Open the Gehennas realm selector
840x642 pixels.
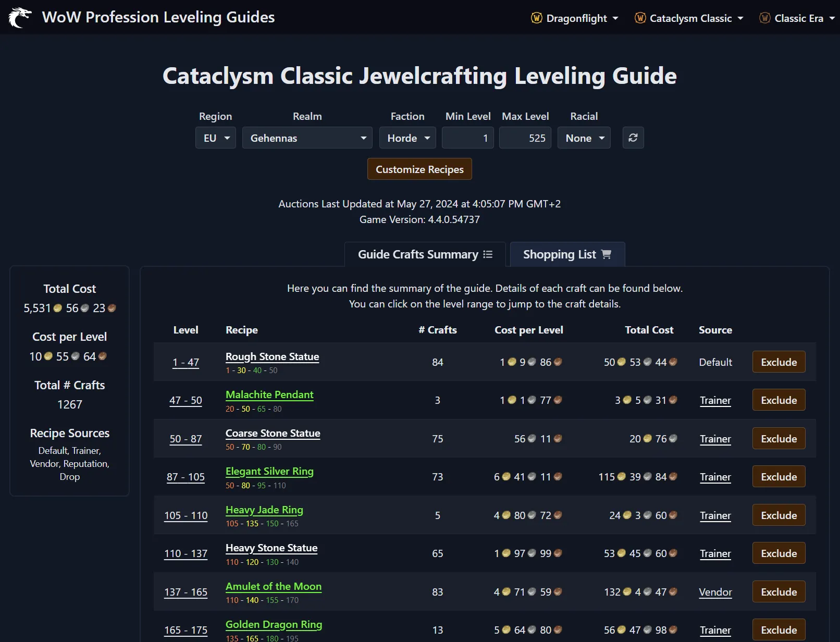coord(307,138)
